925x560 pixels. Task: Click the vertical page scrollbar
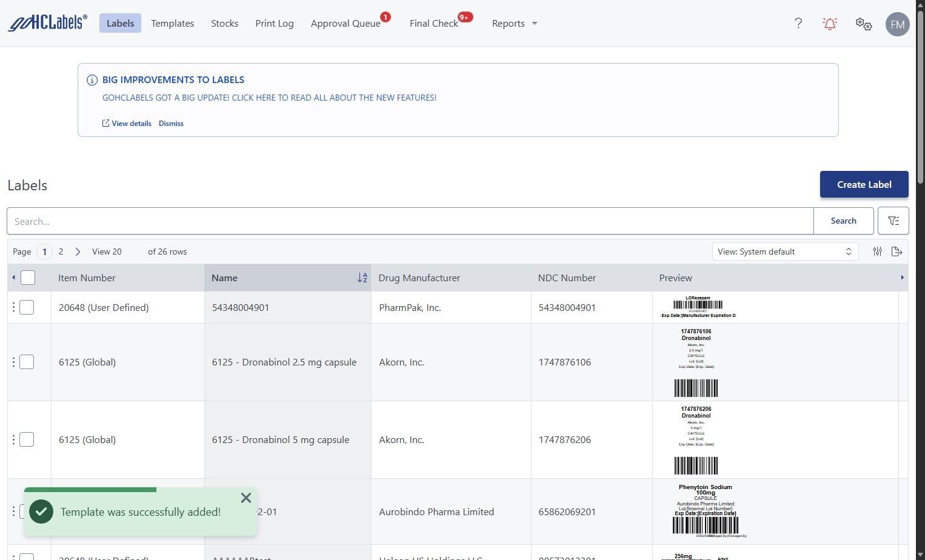click(920, 97)
